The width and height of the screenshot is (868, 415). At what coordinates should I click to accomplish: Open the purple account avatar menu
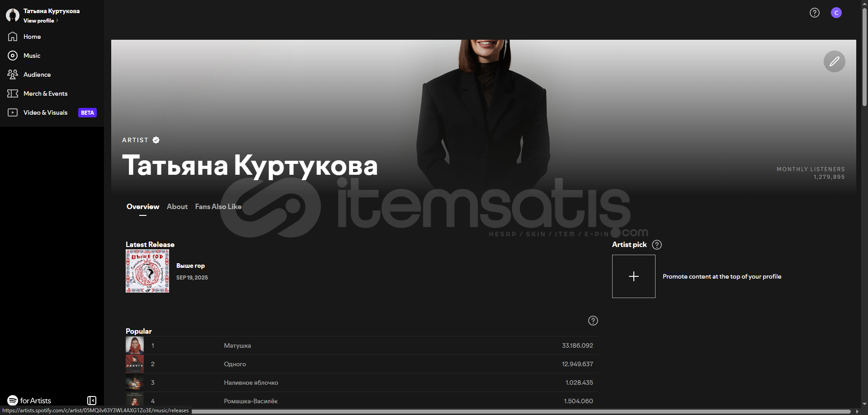[836, 13]
